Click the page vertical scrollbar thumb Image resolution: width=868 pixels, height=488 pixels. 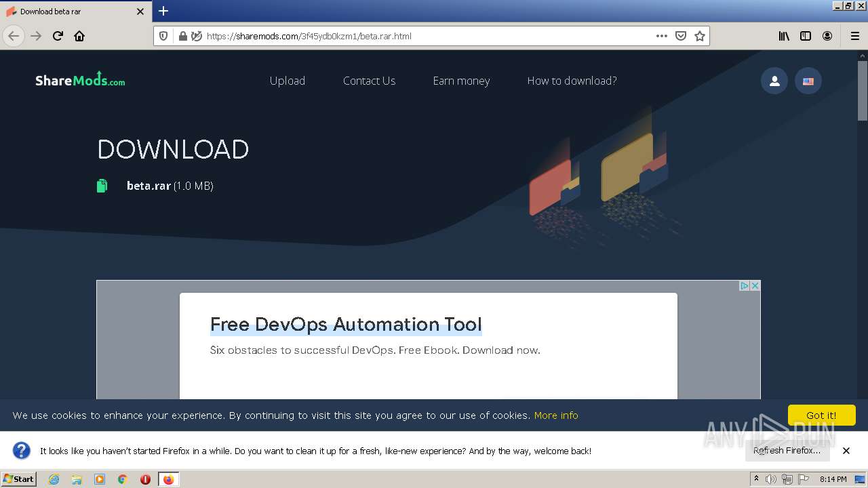click(x=863, y=92)
